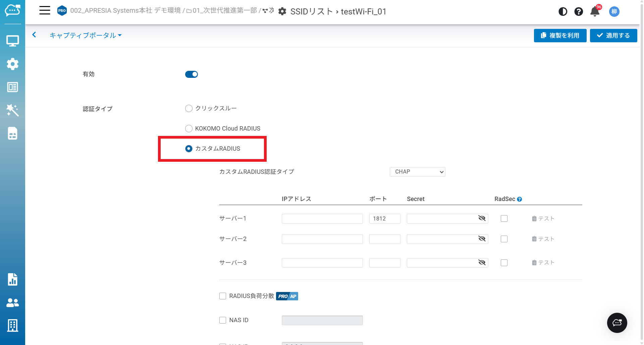Click the notification bell icon
644x345 pixels.
click(x=595, y=12)
